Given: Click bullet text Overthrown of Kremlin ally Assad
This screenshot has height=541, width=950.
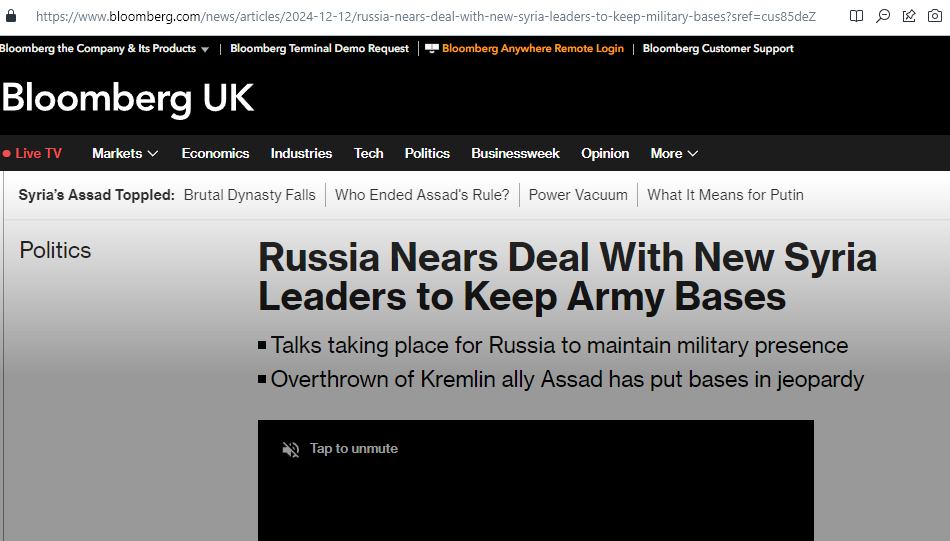Looking at the screenshot, I should coord(567,379).
